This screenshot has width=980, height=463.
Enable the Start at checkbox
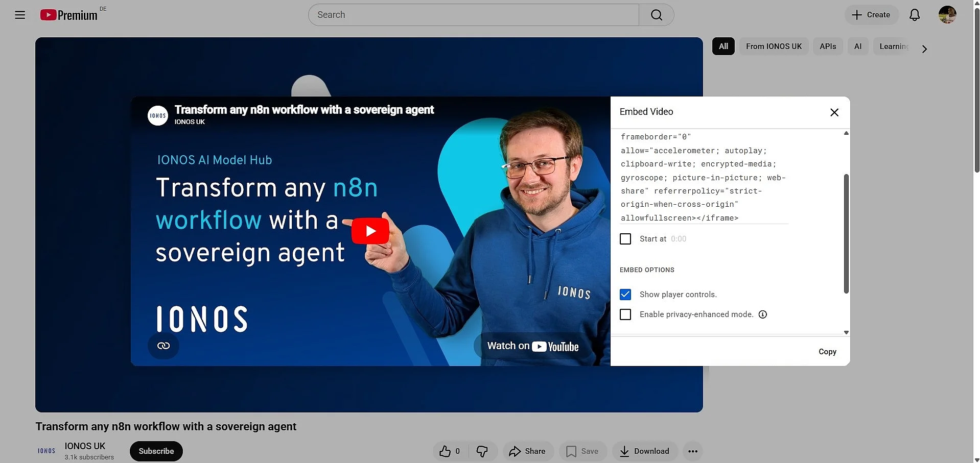click(x=625, y=239)
